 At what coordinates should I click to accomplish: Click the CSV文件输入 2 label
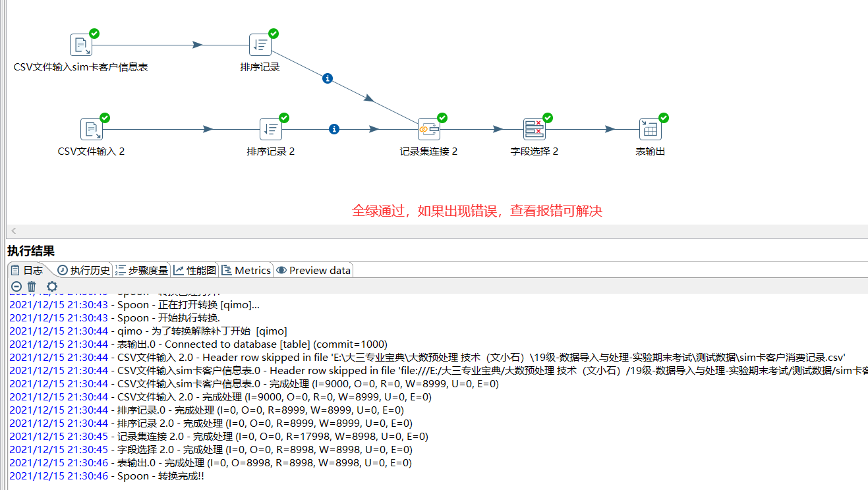[x=92, y=151]
